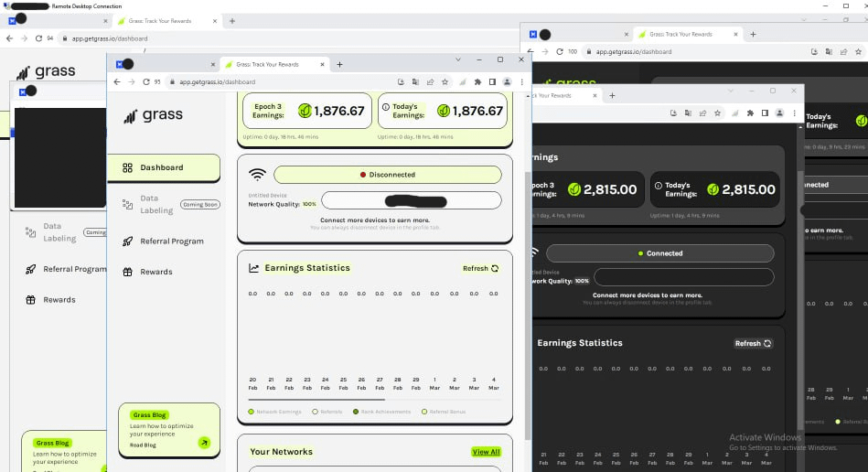Open the extensions puzzle icon in the dark window

[x=750, y=113]
